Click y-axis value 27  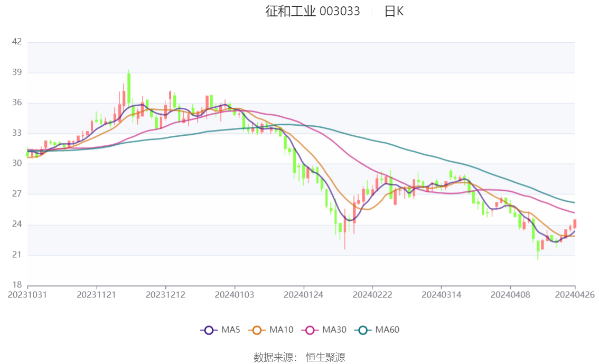[17, 194]
